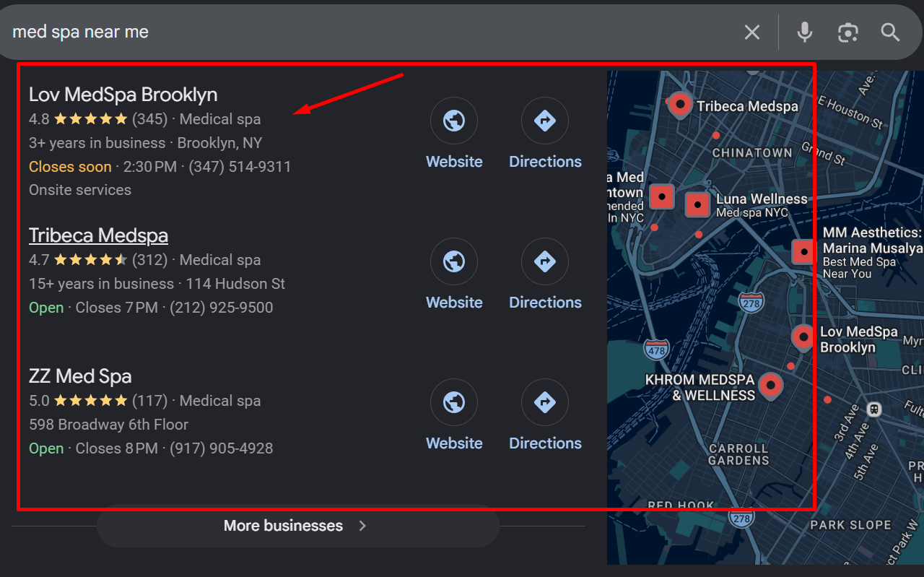Open the Tribeca Medspa listing title
The height and width of the screenshot is (577, 924).
98,235
